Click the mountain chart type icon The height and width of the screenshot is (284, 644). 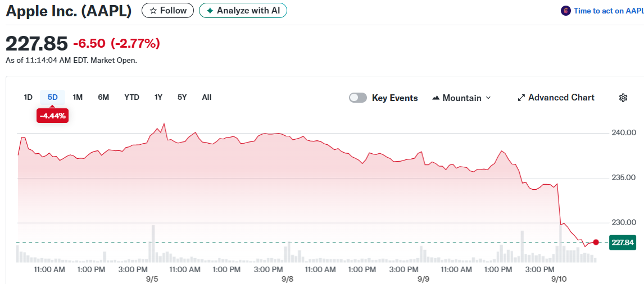click(x=436, y=98)
